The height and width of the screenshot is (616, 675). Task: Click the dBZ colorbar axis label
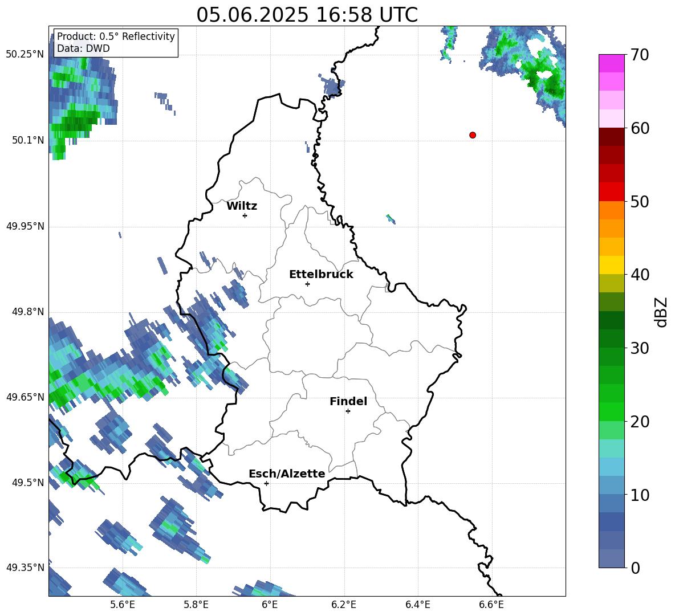(x=661, y=312)
